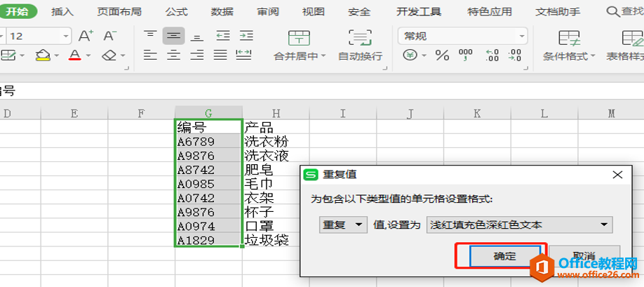Screen dimensions: 644x287
Task: Switch to the 公式 tab
Action: point(177,11)
